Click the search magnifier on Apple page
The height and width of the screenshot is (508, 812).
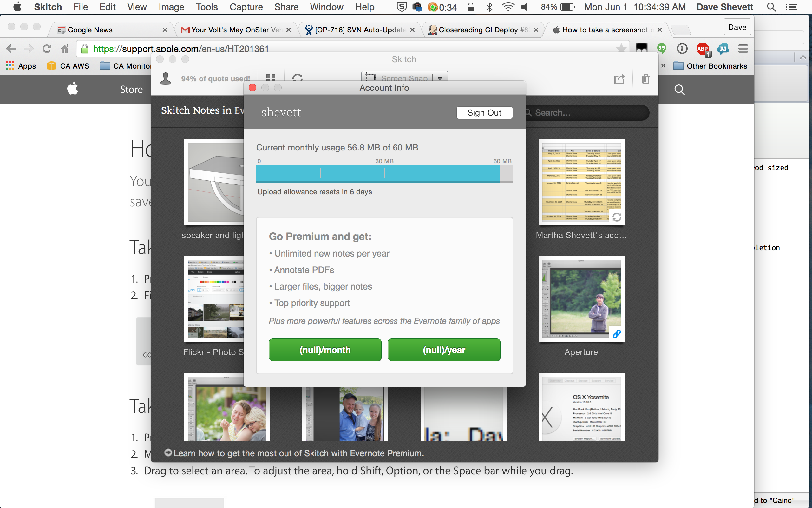click(679, 89)
